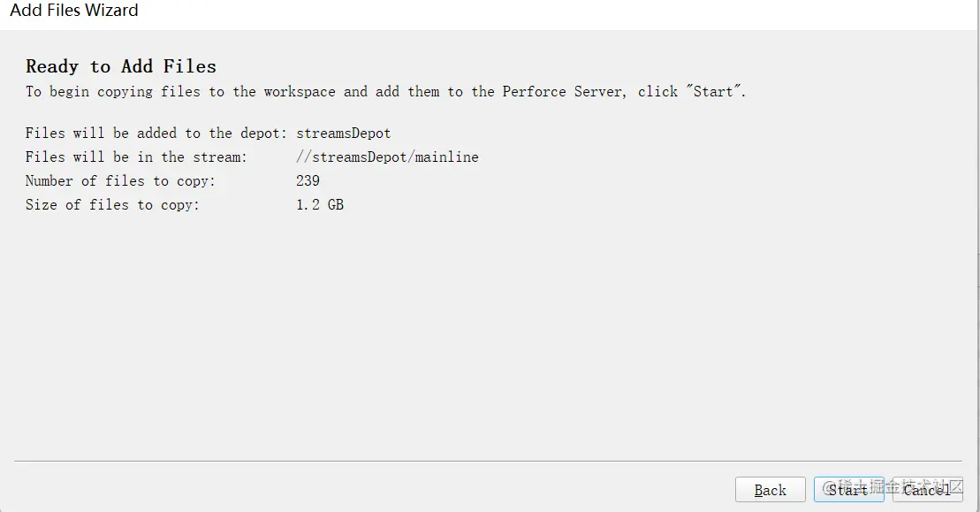Select the file count value 239

[308, 181]
